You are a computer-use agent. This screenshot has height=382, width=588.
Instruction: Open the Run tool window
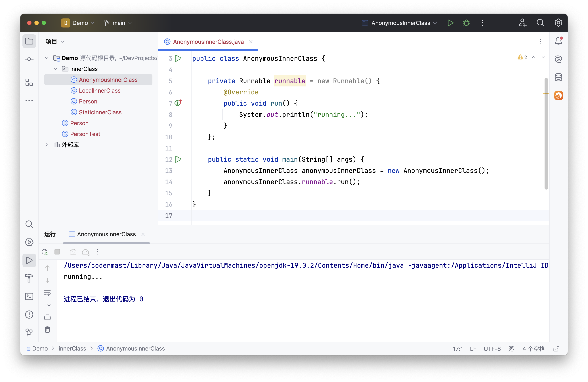(x=29, y=260)
